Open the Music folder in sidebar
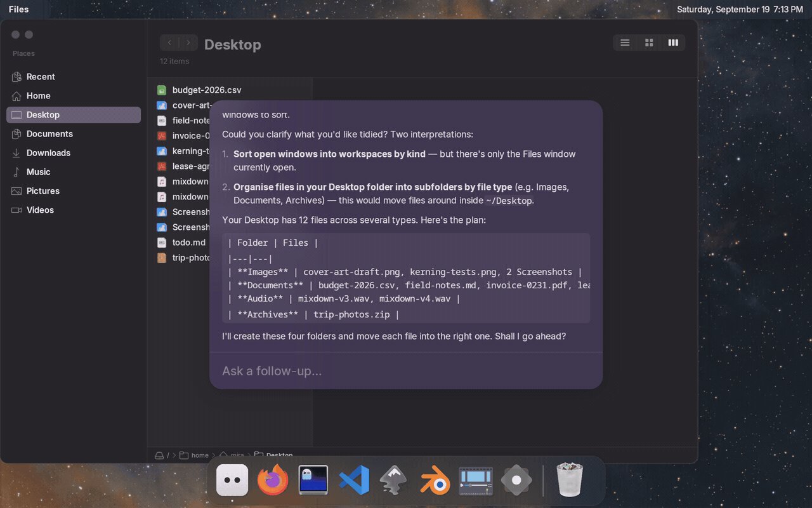Screen dimensions: 812x508 point(74,172)
